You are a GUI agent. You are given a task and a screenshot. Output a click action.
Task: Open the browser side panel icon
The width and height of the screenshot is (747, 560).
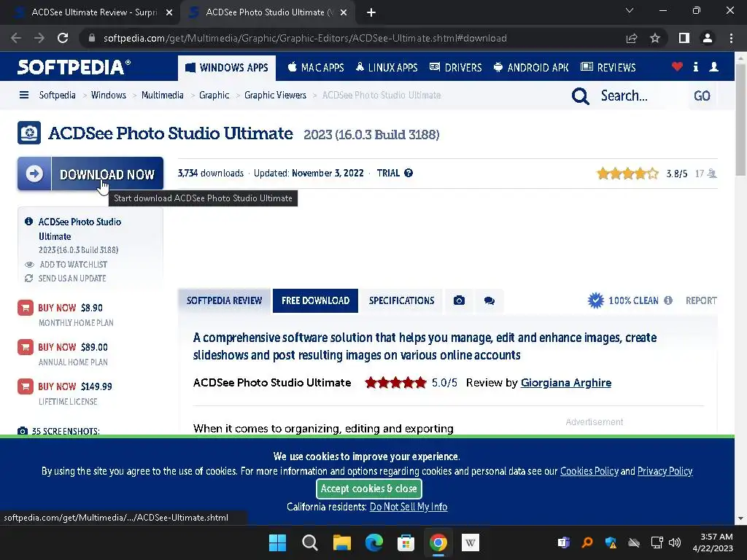click(684, 38)
